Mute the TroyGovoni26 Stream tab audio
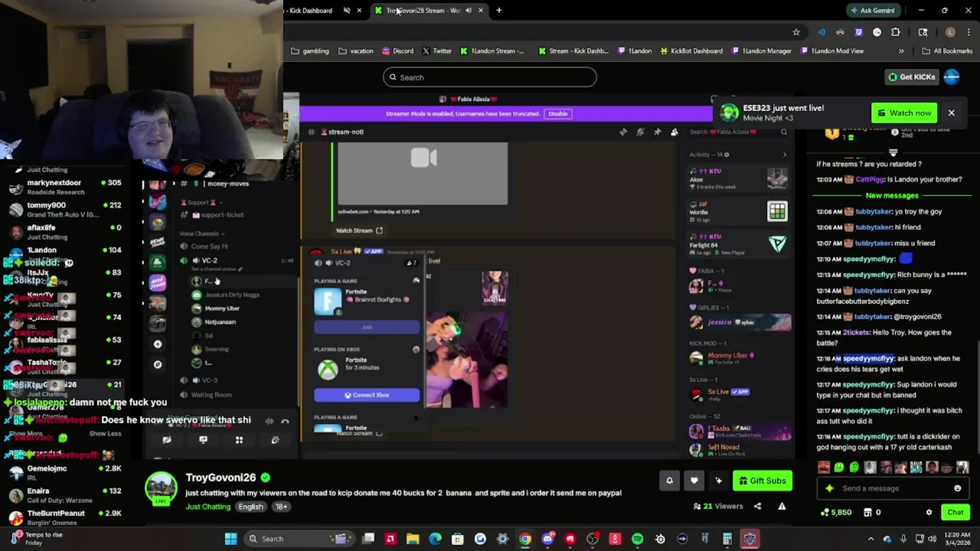 [469, 10]
